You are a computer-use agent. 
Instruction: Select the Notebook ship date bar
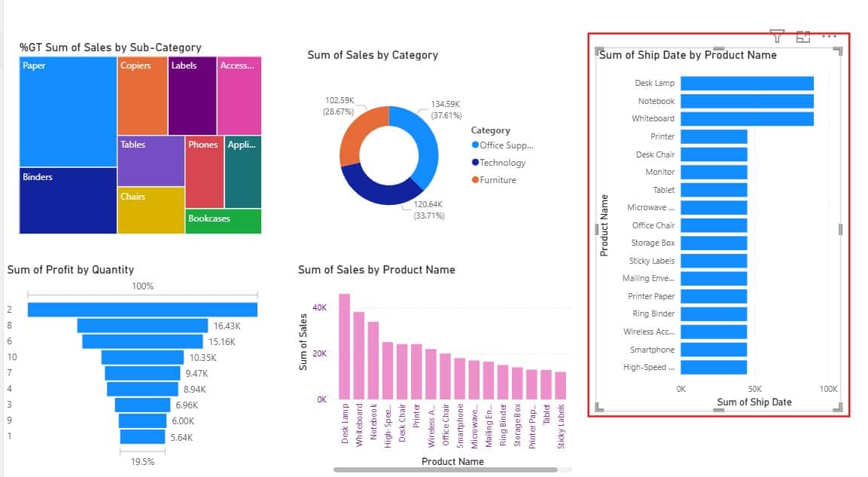pos(747,101)
